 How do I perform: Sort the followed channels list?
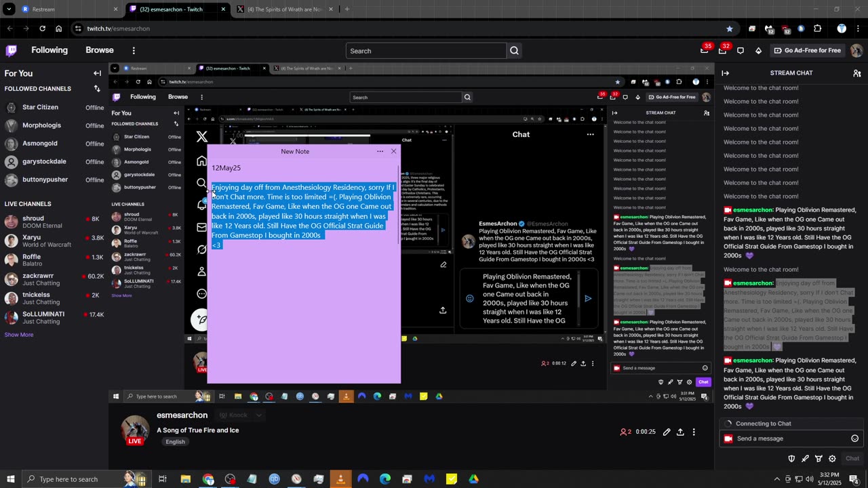pyautogui.click(x=97, y=89)
